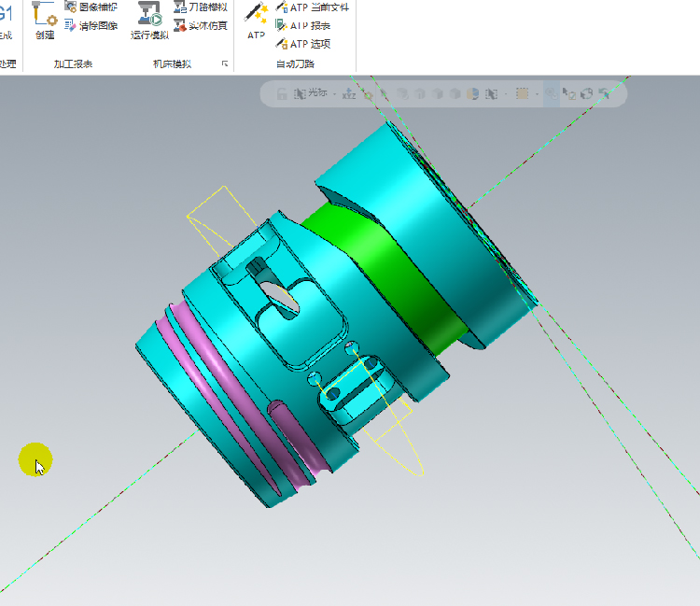700x606 pixels.
Task: Choose the tan dashed window selection icon
Action: coord(522,93)
